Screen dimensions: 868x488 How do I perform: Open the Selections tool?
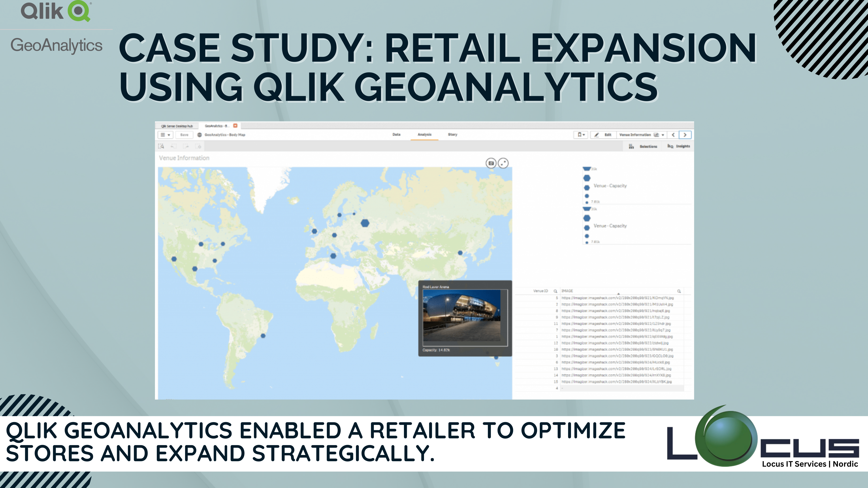[x=643, y=147]
